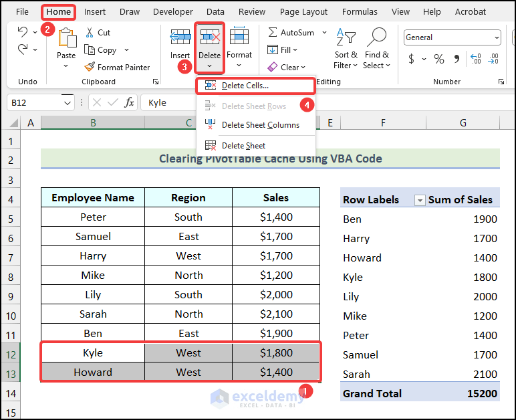This screenshot has width=516, height=420.
Task: Click the formula bar cancel X
Action: click(x=97, y=103)
